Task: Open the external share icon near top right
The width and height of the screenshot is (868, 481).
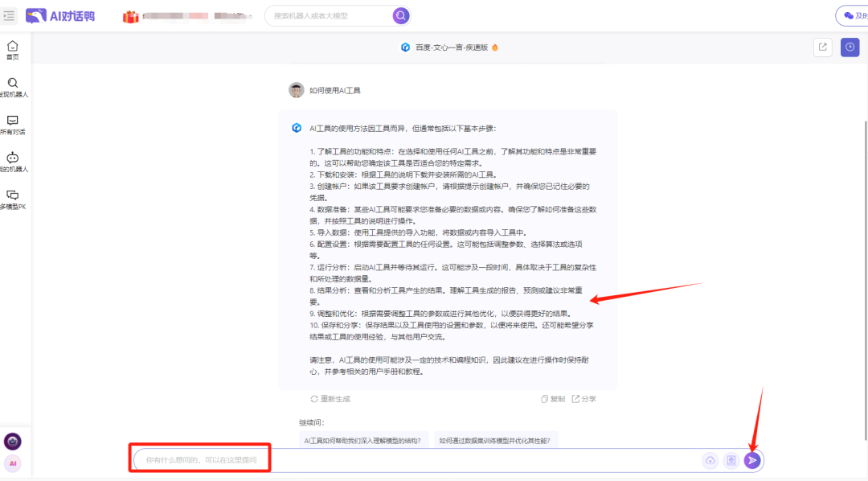Action: pos(822,47)
